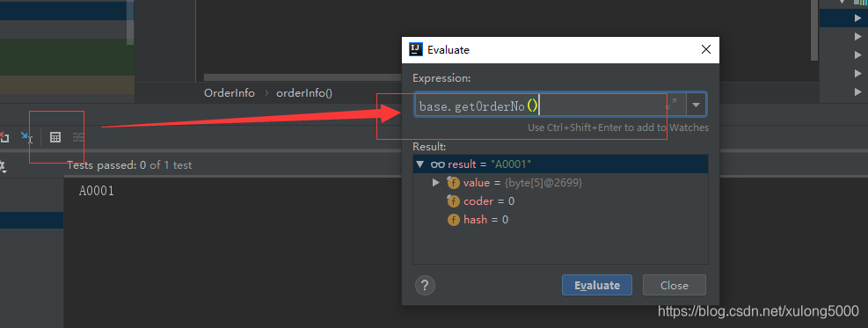This screenshot has width=868, height=328.
Task: Open the expression history dropdown arrow
Action: (697, 104)
